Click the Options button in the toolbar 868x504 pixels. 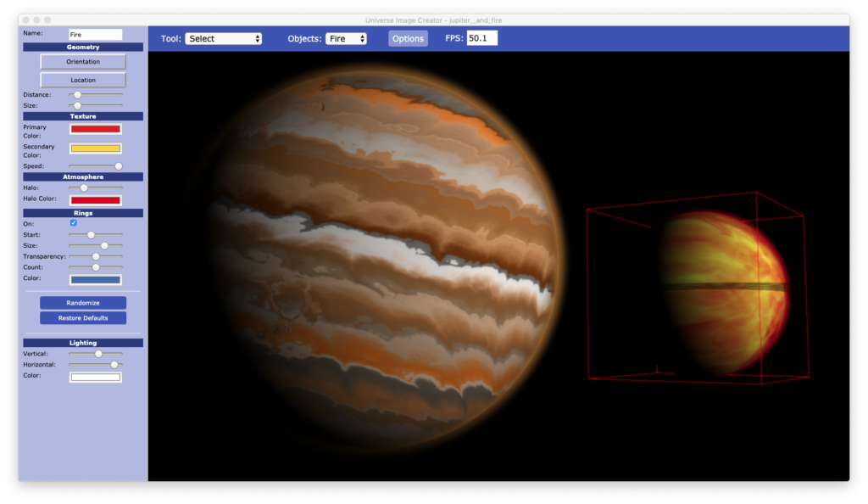pos(407,38)
